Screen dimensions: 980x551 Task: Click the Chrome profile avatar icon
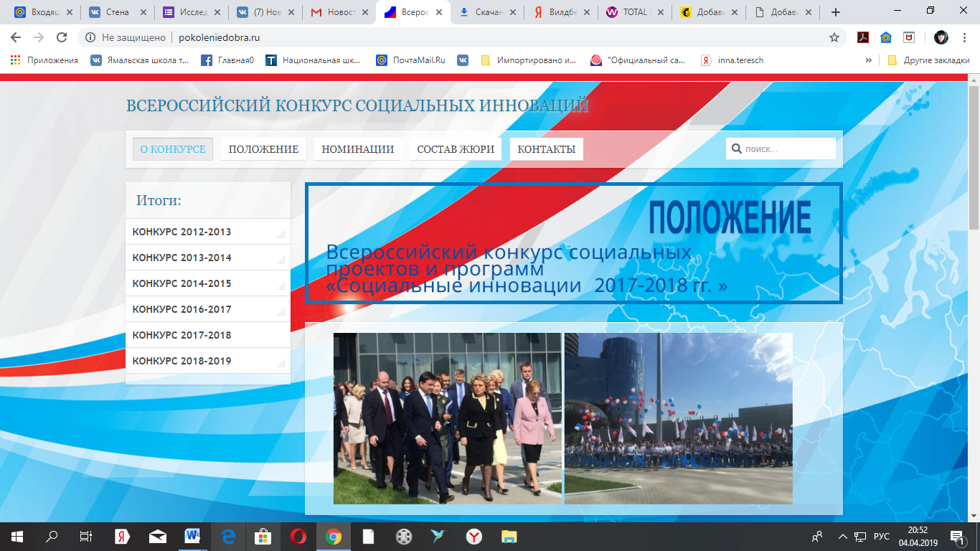[x=941, y=38]
